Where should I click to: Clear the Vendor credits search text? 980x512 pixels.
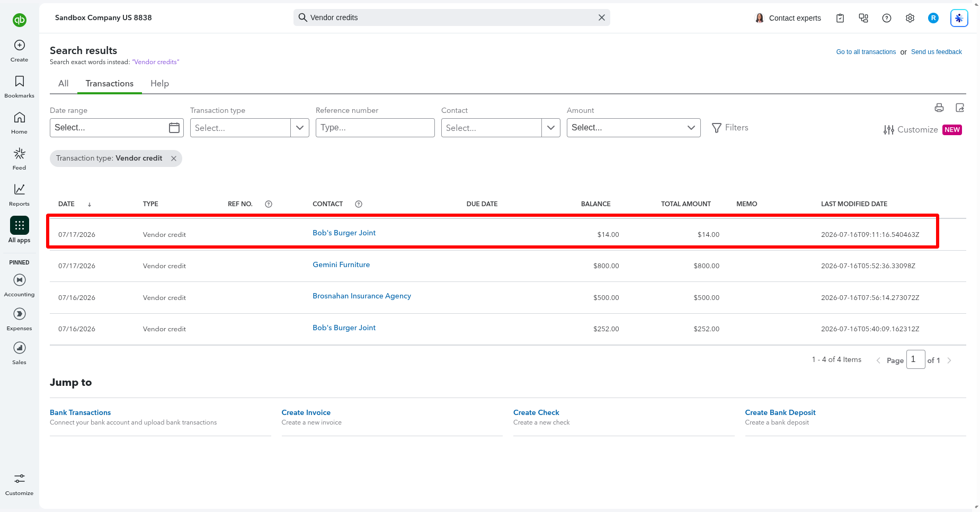[602, 17]
